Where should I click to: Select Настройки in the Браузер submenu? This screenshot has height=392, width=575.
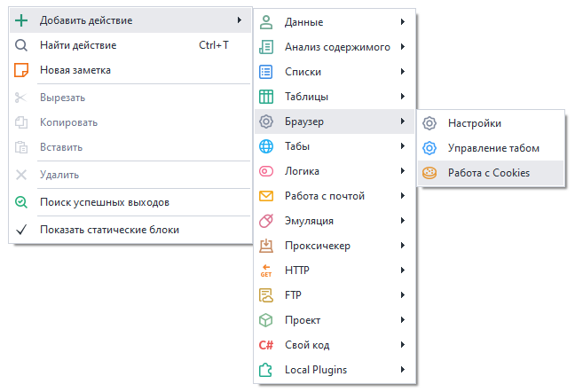pos(475,123)
